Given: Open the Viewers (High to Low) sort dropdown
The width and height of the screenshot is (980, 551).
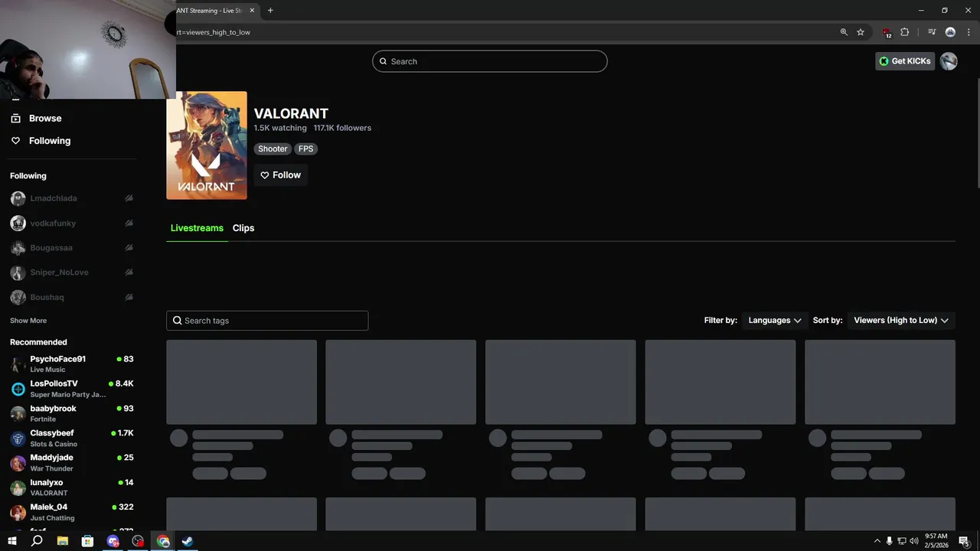Looking at the screenshot, I should tap(900, 321).
